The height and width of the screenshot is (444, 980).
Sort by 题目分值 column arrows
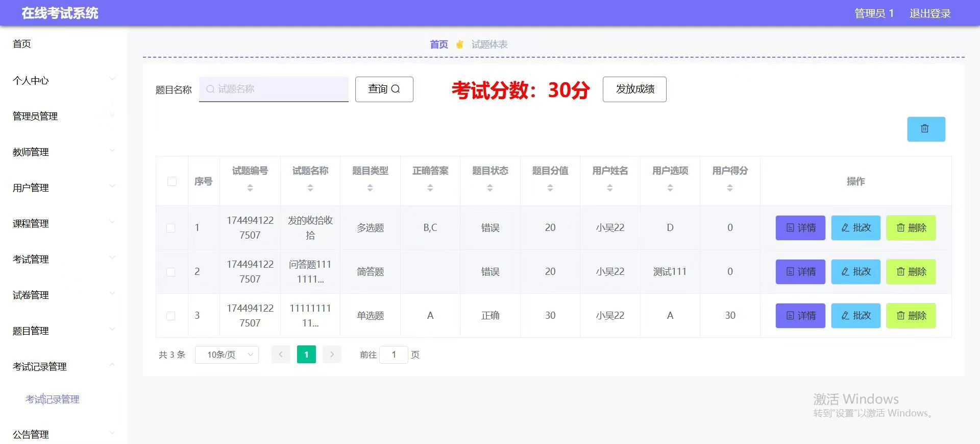tap(550, 188)
